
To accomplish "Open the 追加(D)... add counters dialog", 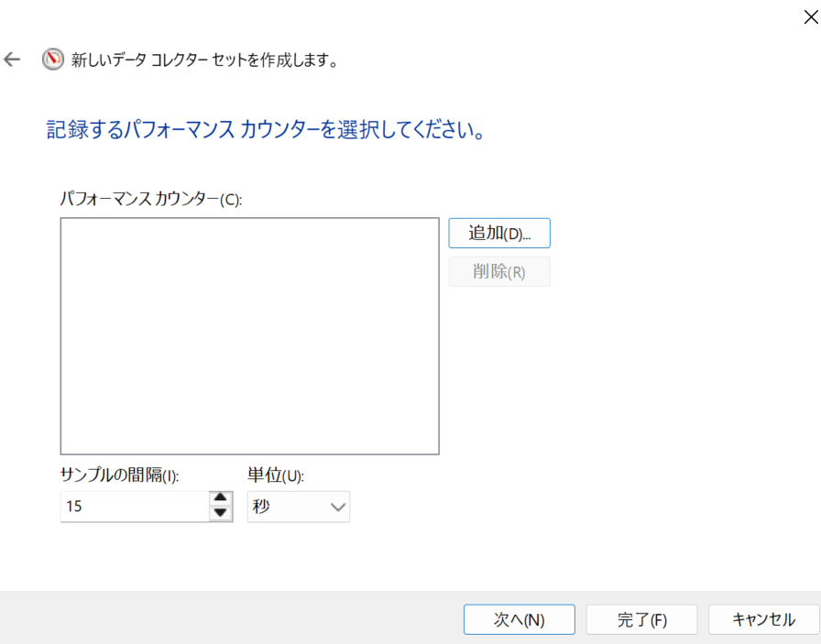I will [x=499, y=233].
